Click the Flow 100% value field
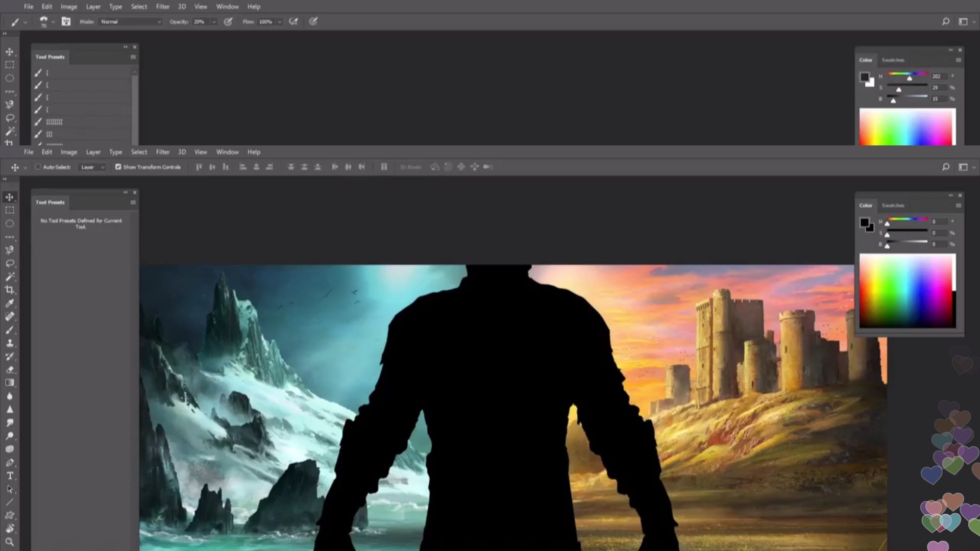 tap(265, 21)
